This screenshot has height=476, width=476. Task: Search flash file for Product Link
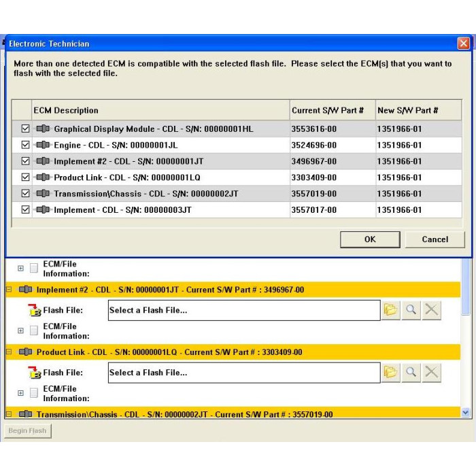point(411,372)
